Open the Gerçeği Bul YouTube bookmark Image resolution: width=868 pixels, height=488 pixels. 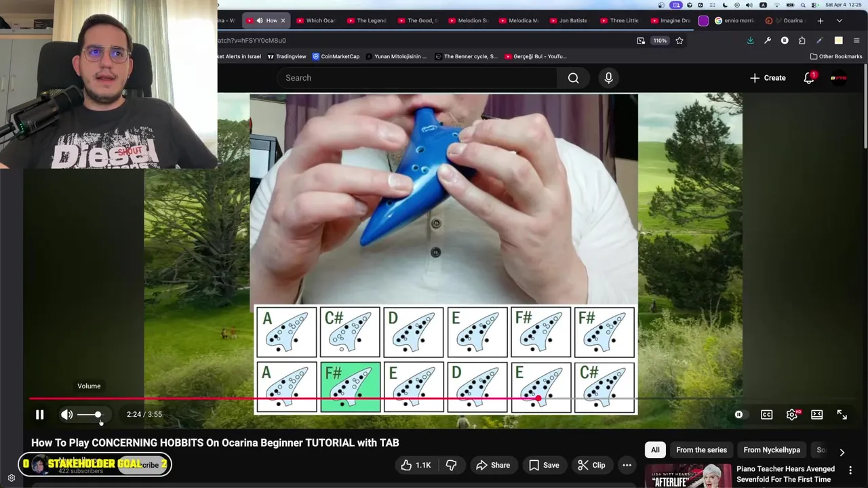(535, 56)
